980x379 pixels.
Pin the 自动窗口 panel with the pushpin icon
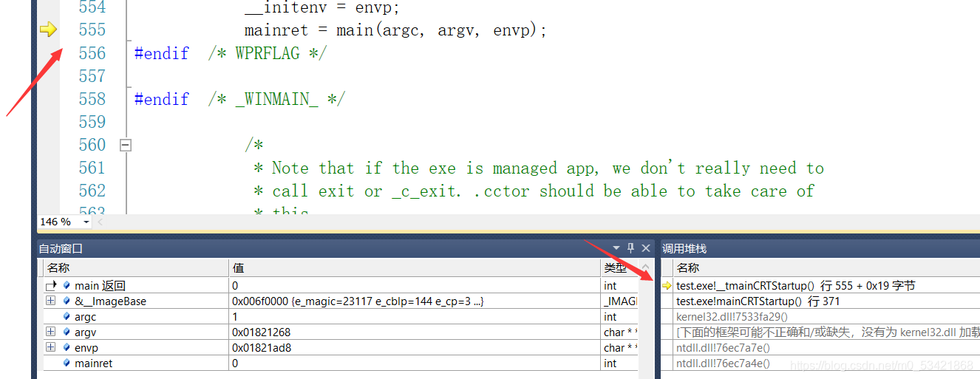point(630,248)
